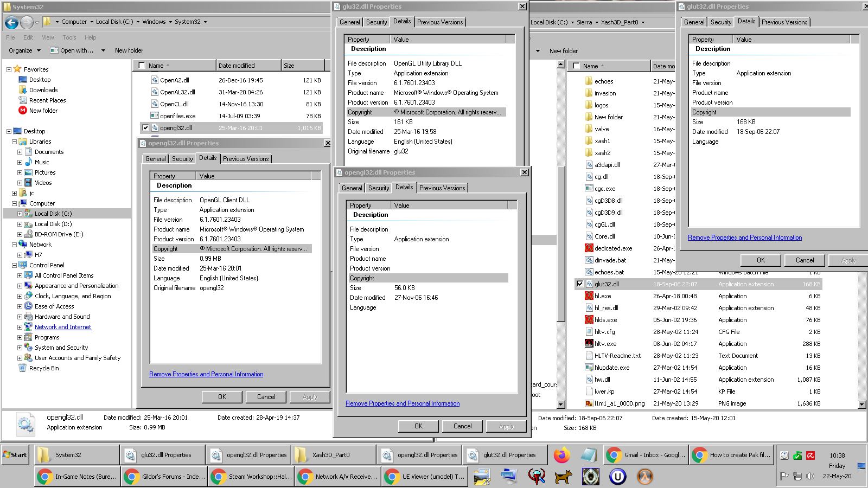
Task: Uncheck the glut32.dll row checkbox
Action: pos(579,284)
